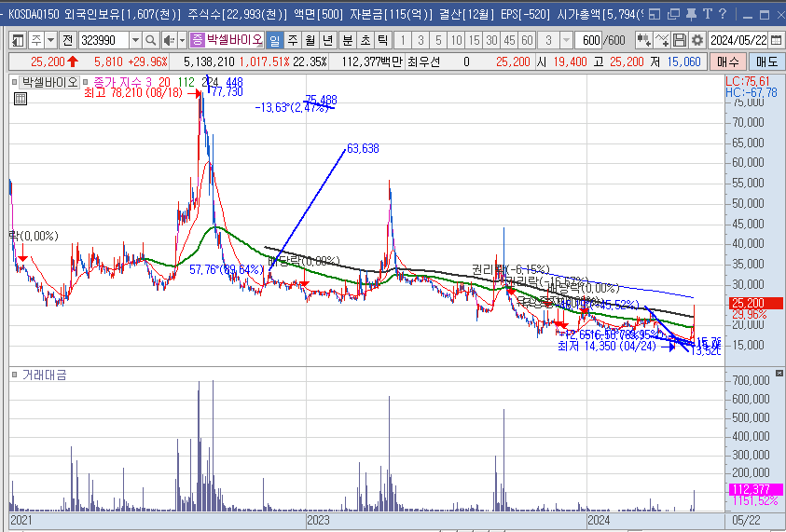Select the 45 interval button
786x532 pixels.
[x=510, y=39]
